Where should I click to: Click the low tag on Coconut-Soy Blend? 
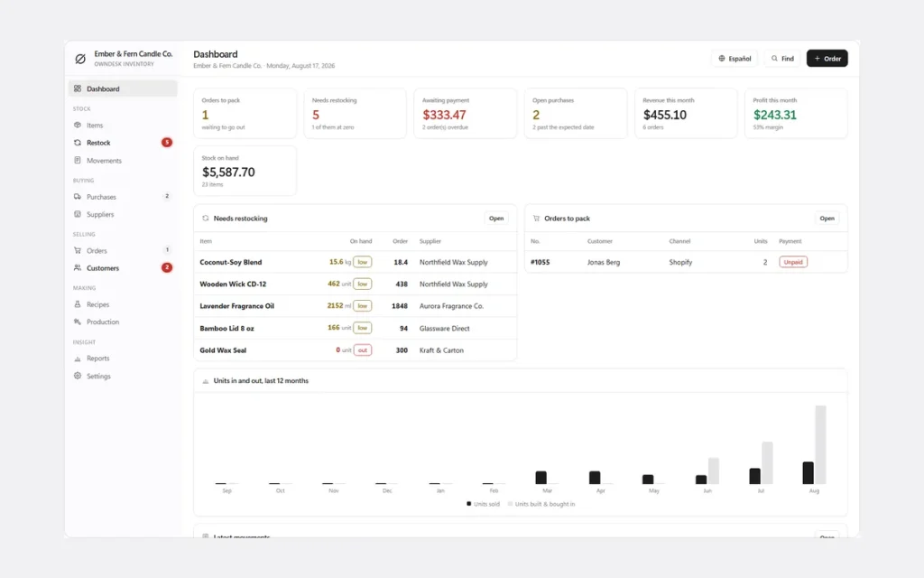[363, 262]
